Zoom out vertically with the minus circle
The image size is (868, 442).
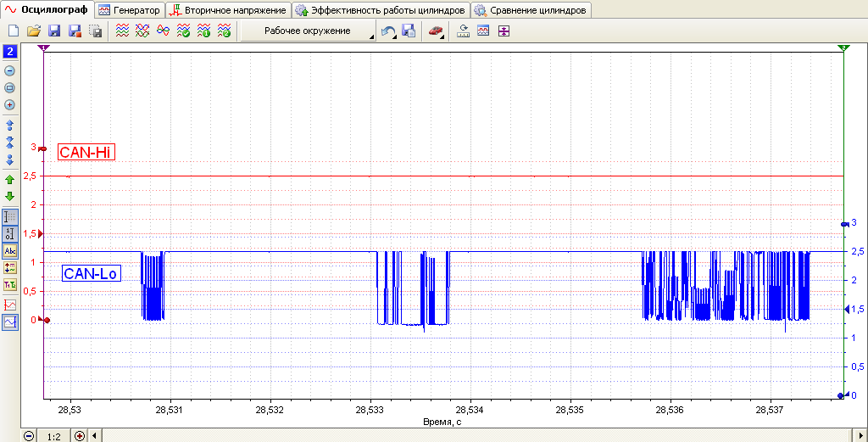click(x=10, y=71)
